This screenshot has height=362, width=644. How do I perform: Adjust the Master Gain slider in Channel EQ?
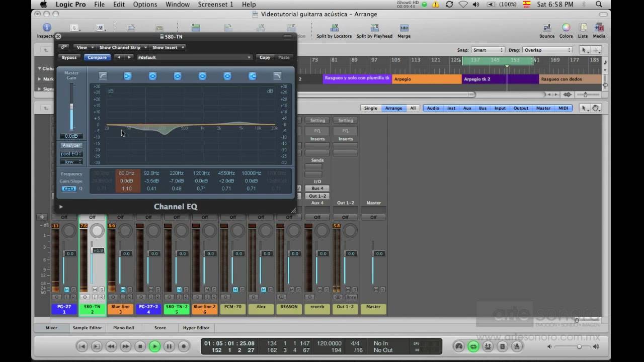pyautogui.click(x=71, y=107)
